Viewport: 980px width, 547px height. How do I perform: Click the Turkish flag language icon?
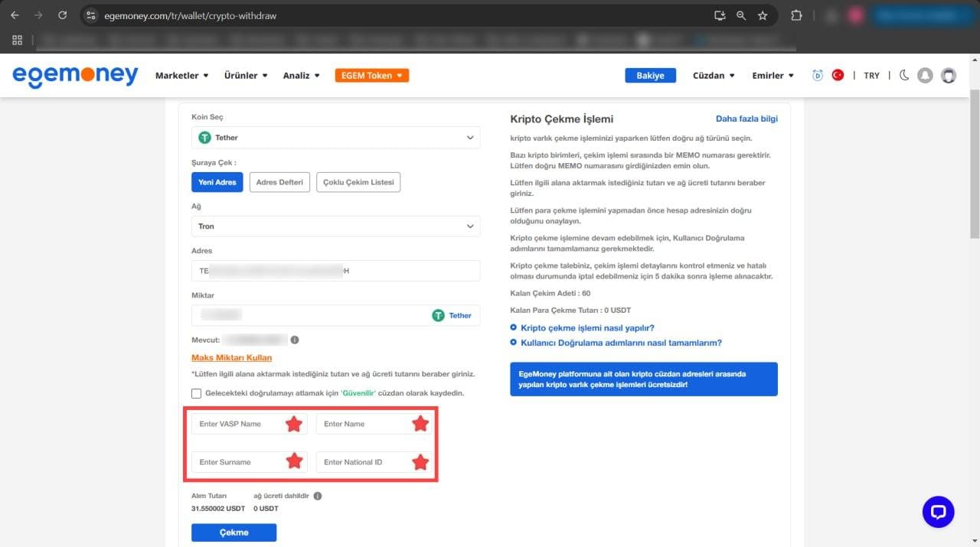coord(838,75)
